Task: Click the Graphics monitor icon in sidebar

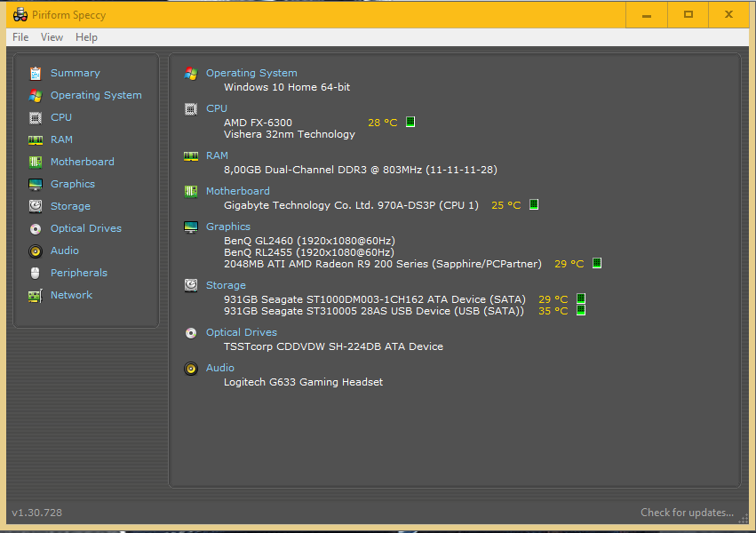Action: (36, 185)
